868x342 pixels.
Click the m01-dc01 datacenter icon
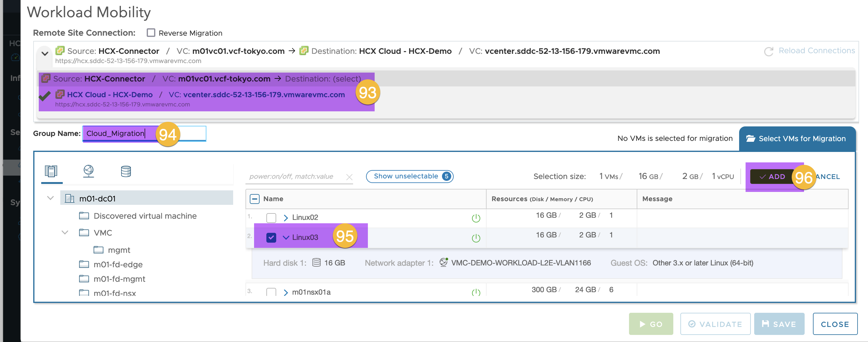70,198
